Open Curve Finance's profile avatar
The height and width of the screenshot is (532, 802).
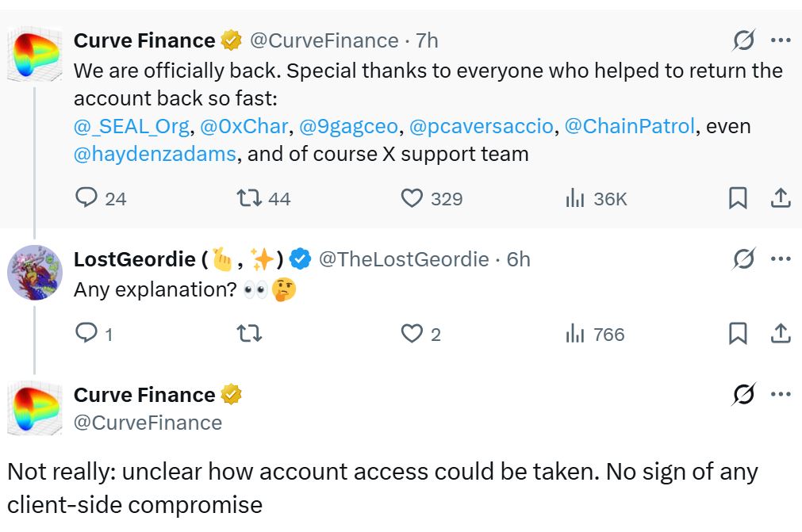(35, 55)
